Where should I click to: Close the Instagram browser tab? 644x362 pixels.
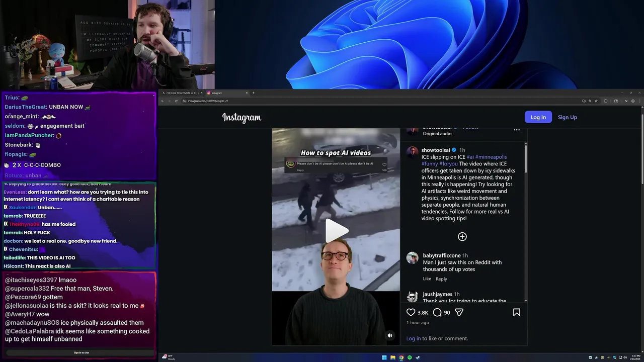click(247, 93)
